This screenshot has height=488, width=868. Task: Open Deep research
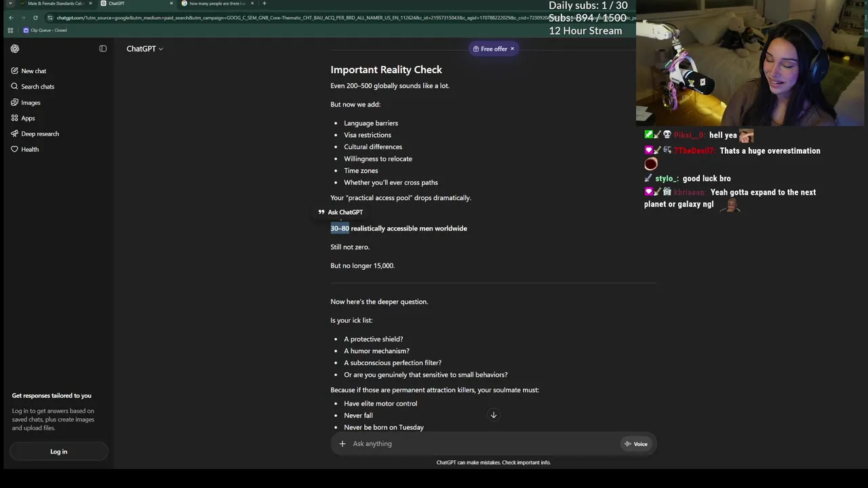(39, 134)
